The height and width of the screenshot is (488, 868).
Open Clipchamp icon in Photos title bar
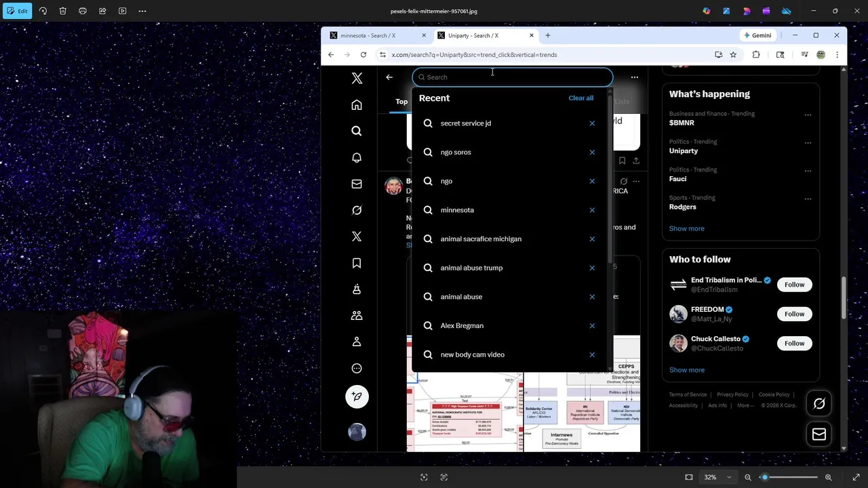766,11
